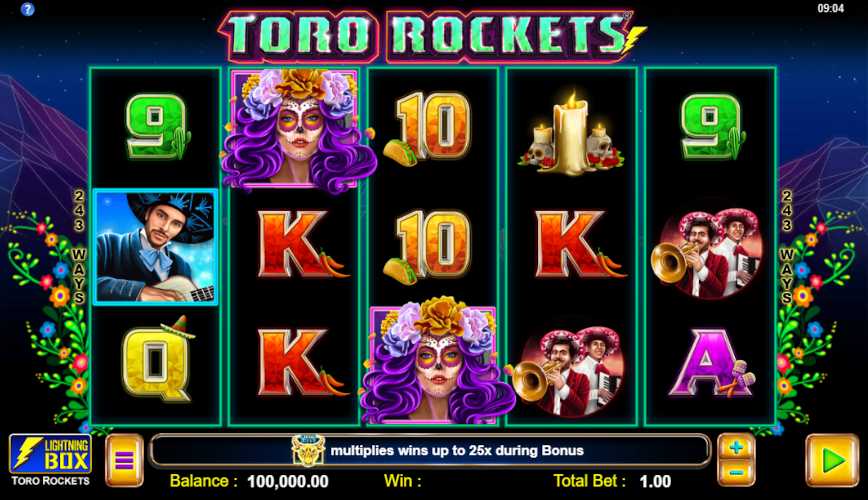The width and height of the screenshot is (868, 500).
Task: Click the Balance amount display
Action: [x=287, y=481]
